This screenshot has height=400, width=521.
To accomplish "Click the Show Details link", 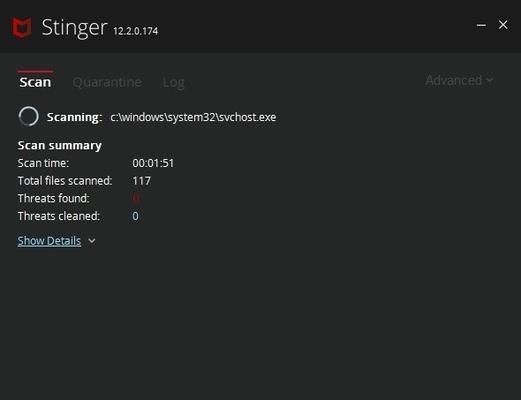I will tap(49, 241).
